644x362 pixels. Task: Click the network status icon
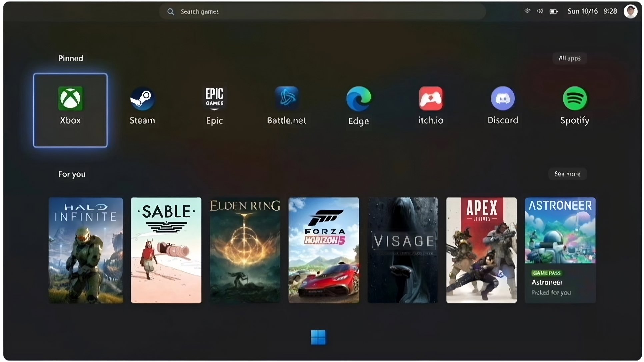point(527,11)
